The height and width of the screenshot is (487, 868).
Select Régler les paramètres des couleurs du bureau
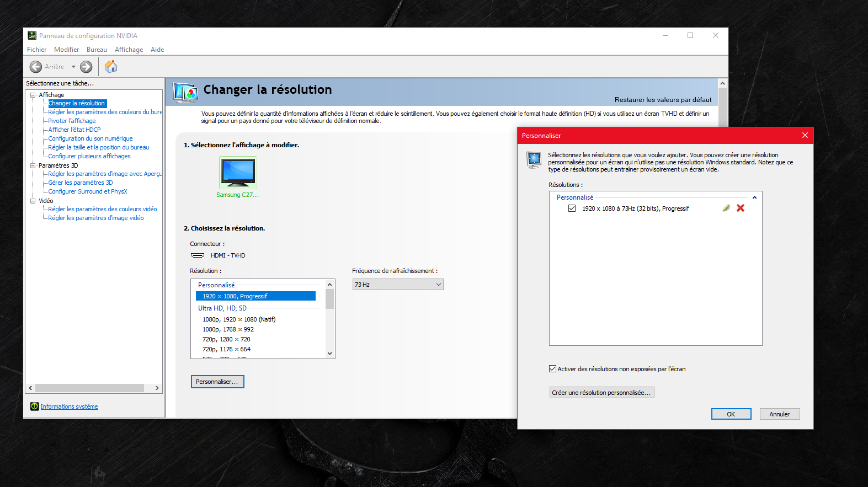pyautogui.click(x=105, y=112)
